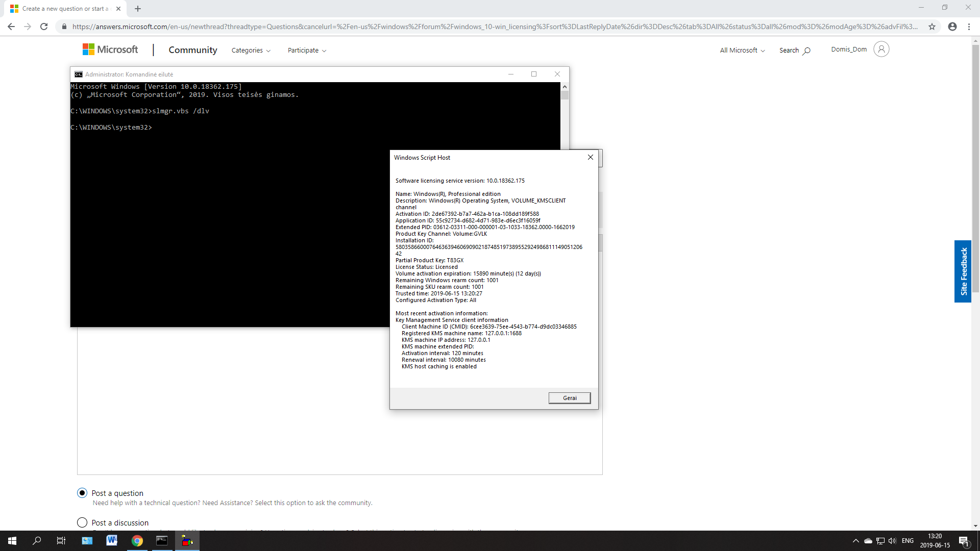Click ENG language indicator
Viewport: 980px width, 551px height.
(x=908, y=541)
